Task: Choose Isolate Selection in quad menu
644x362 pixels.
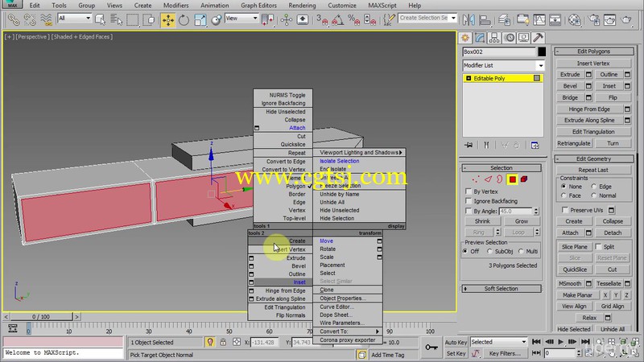Action: tap(339, 161)
